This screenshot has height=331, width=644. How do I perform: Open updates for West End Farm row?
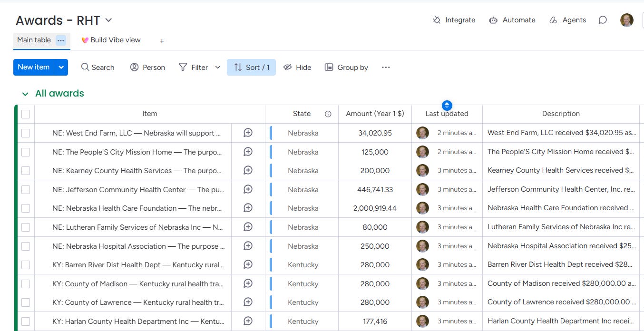click(x=248, y=133)
